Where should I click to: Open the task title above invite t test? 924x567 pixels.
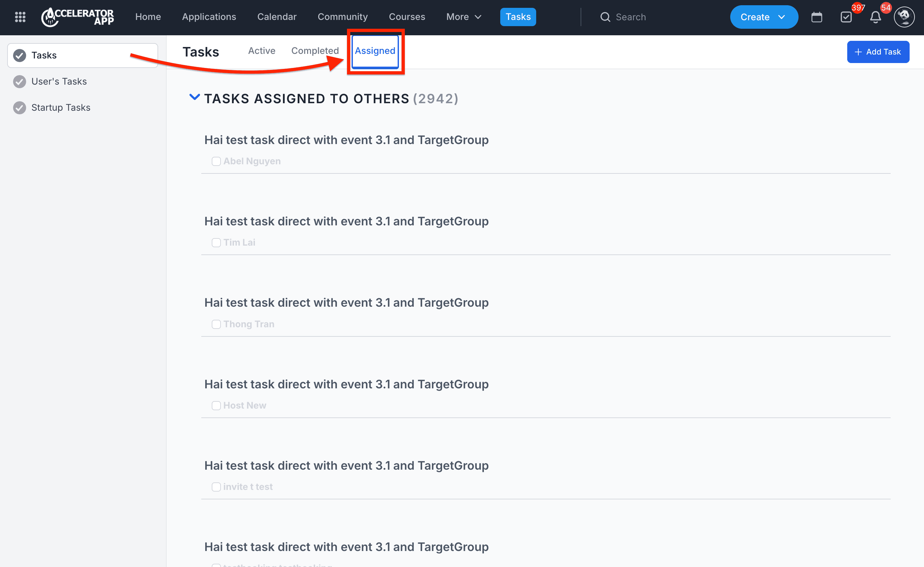coord(346,466)
